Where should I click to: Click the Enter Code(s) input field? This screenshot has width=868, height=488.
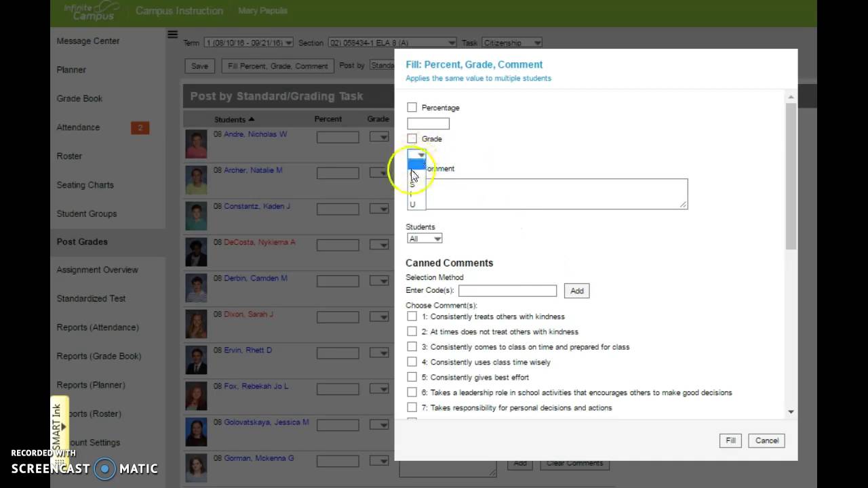coord(507,291)
